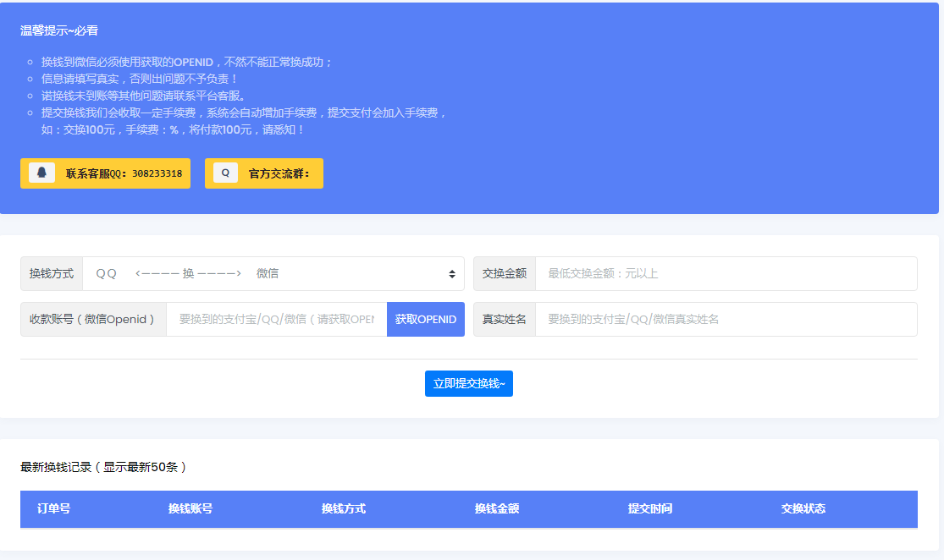Click the QQ penguin icon in customer service button
The width and height of the screenshot is (944, 560).
coord(42,173)
